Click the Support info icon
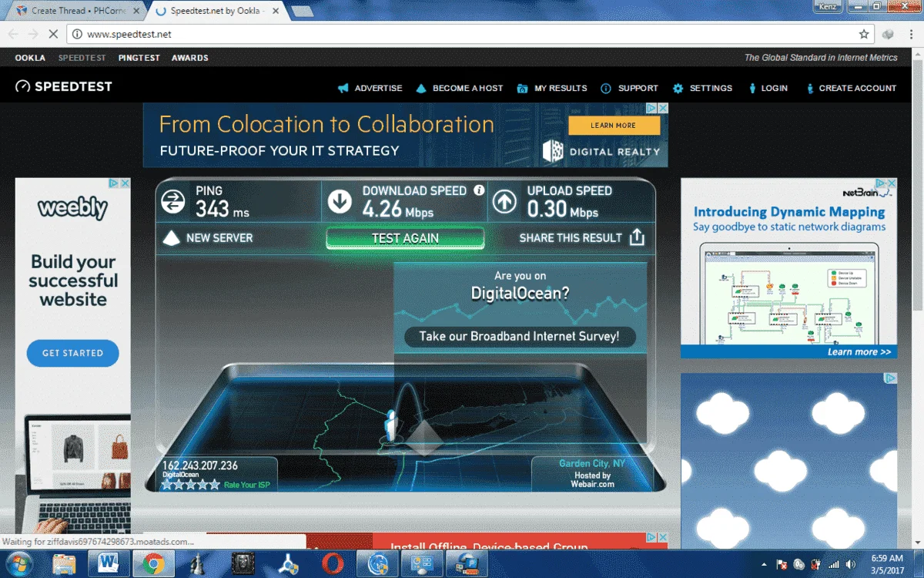924x578 pixels. (606, 88)
